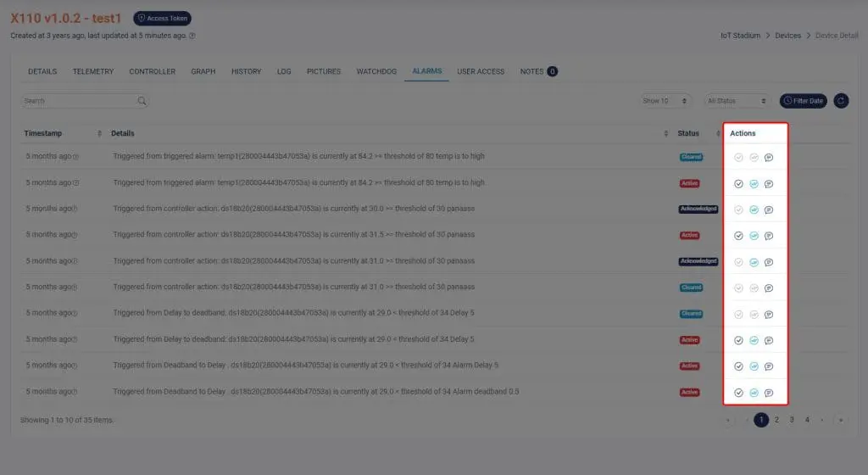This screenshot has height=475, width=868.
Task: Acknowledge the active temp1 84.2 alarm
Action: [738, 183]
